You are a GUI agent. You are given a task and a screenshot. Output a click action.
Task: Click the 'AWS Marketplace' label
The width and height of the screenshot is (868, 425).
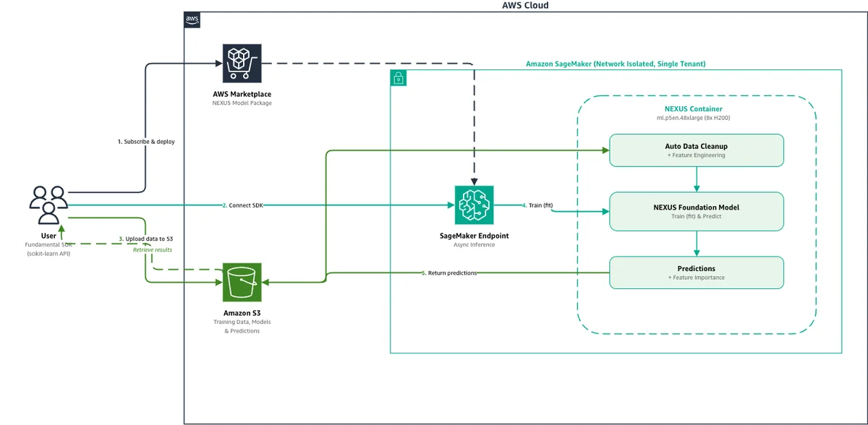tap(242, 94)
